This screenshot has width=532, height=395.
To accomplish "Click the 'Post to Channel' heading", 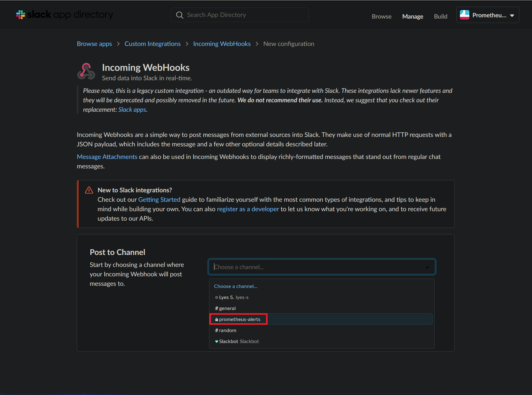I will pyautogui.click(x=117, y=252).
